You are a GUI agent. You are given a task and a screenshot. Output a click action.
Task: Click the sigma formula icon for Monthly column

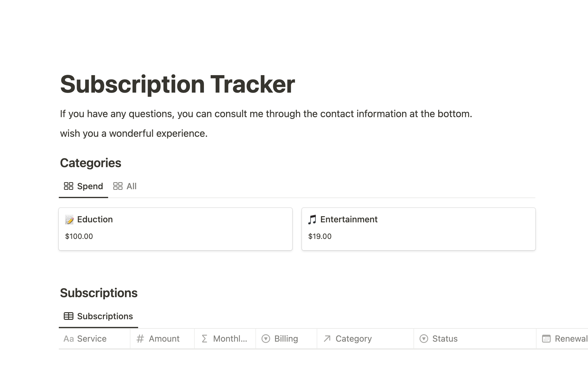point(205,339)
